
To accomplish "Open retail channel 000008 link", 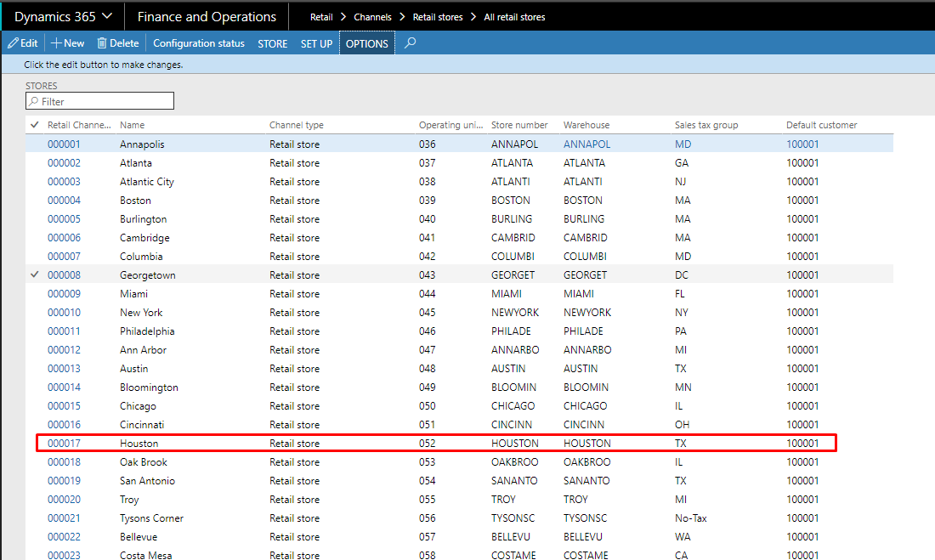I will (64, 275).
